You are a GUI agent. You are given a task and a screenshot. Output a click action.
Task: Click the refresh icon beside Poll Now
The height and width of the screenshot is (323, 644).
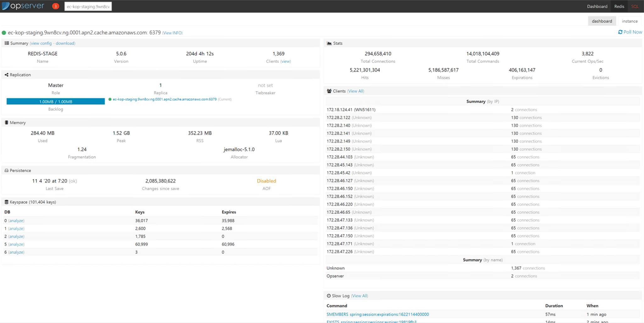tap(620, 32)
